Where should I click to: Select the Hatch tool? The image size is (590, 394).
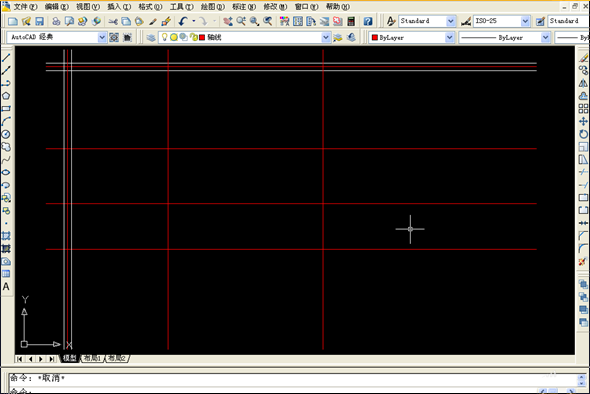tap(6, 236)
